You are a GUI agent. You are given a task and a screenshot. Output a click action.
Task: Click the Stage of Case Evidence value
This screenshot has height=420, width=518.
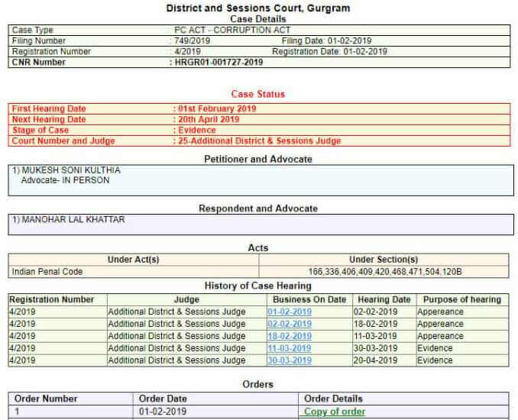pyautogui.click(x=197, y=130)
